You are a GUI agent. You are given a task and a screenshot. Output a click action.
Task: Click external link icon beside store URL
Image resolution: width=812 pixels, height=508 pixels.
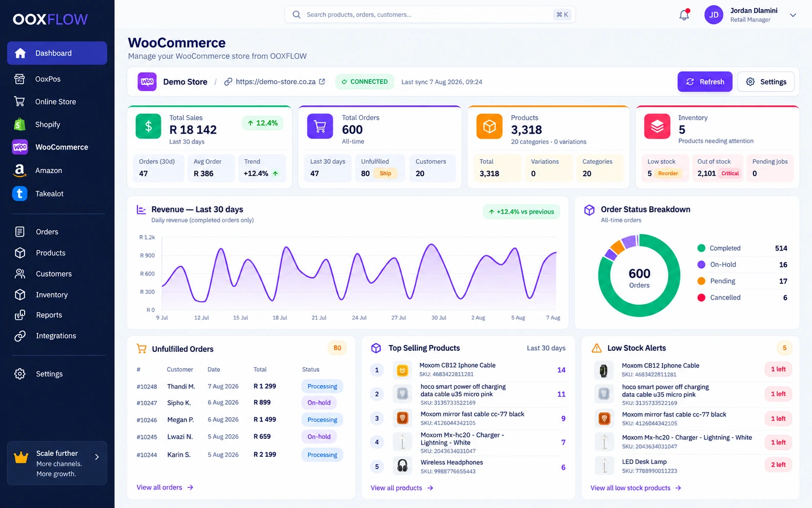coord(322,81)
